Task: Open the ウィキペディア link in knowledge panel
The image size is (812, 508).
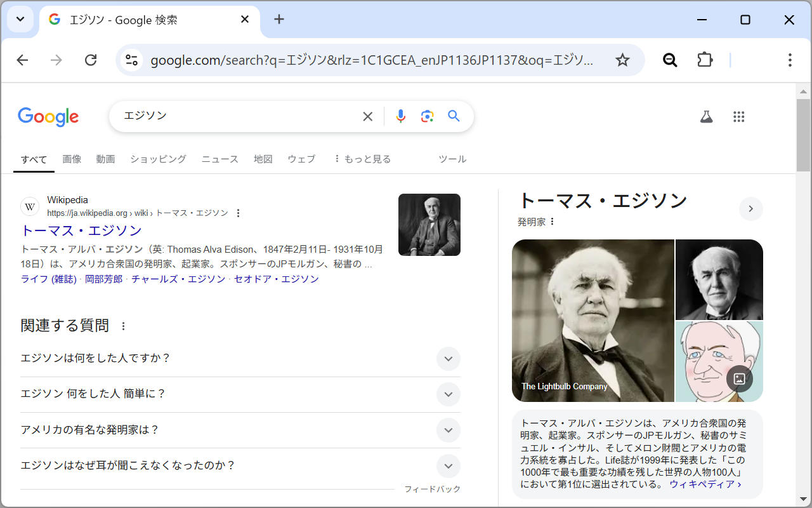Action: pos(705,484)
